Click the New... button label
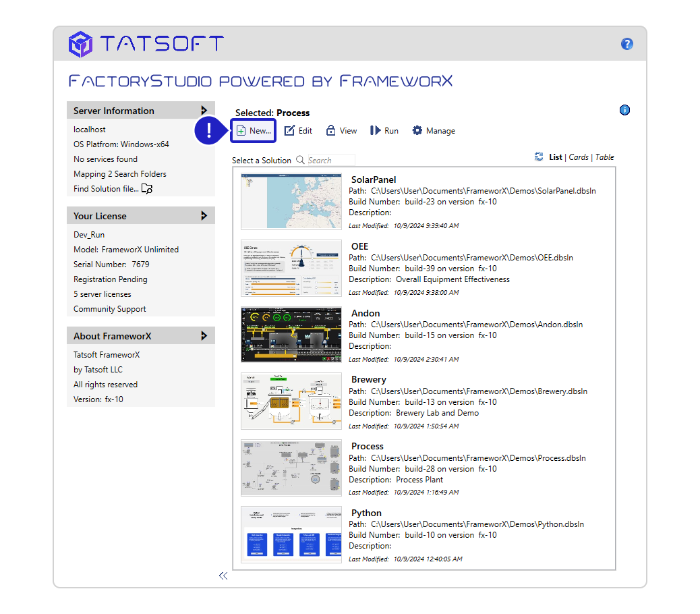This screenshot has height=614, width=700. (260, 131)
